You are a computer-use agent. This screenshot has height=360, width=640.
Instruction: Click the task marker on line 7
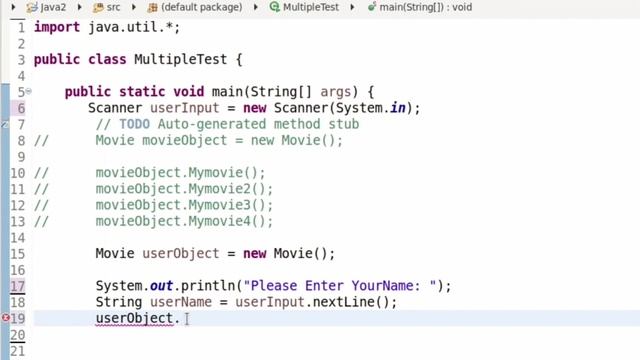tap(5, 124)
